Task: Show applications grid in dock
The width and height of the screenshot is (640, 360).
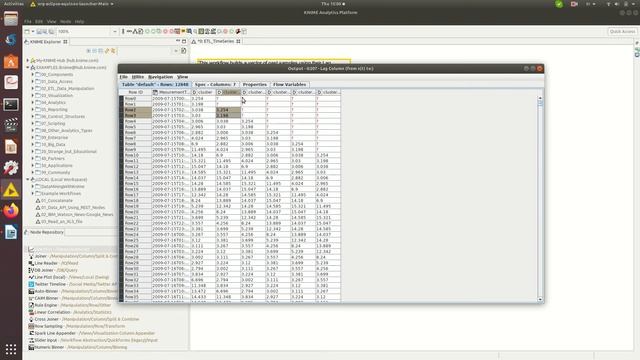Action: point(11,349)
